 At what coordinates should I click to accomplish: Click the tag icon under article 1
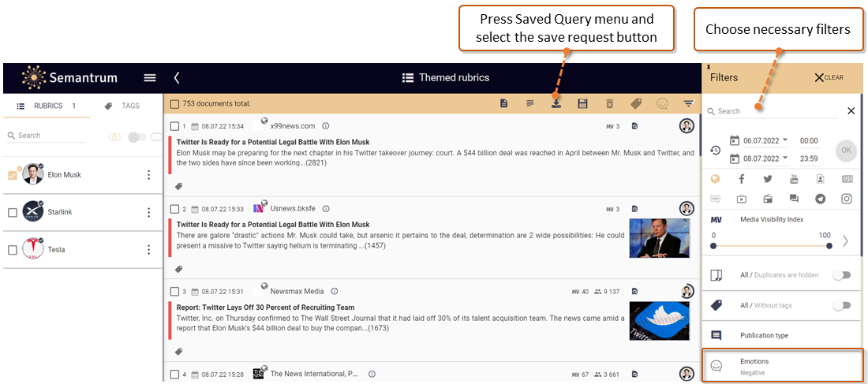coord(179,186)
